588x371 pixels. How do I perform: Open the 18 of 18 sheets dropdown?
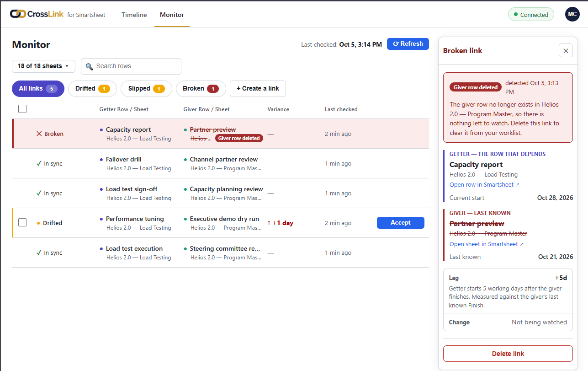pyautogui.click(x=43, y=66)
